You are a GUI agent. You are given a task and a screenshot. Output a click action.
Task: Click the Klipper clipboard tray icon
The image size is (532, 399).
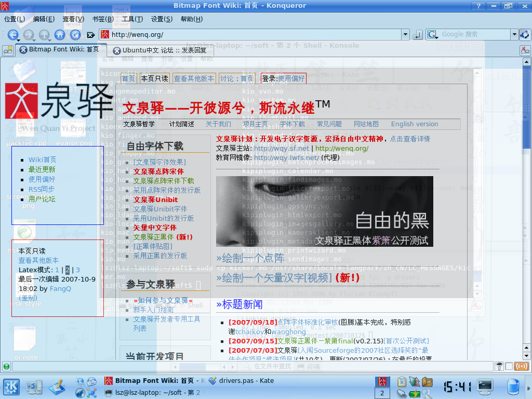pyautogui.click(x=402, y=382)
